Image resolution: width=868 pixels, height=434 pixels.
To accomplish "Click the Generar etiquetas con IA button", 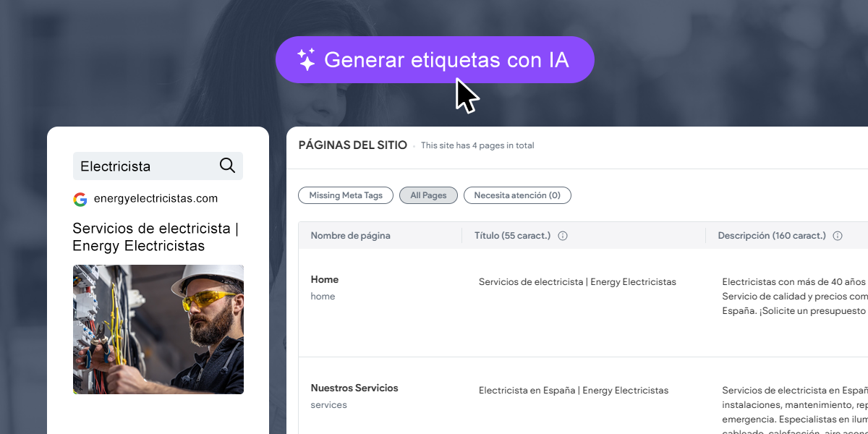I will 435,59.
